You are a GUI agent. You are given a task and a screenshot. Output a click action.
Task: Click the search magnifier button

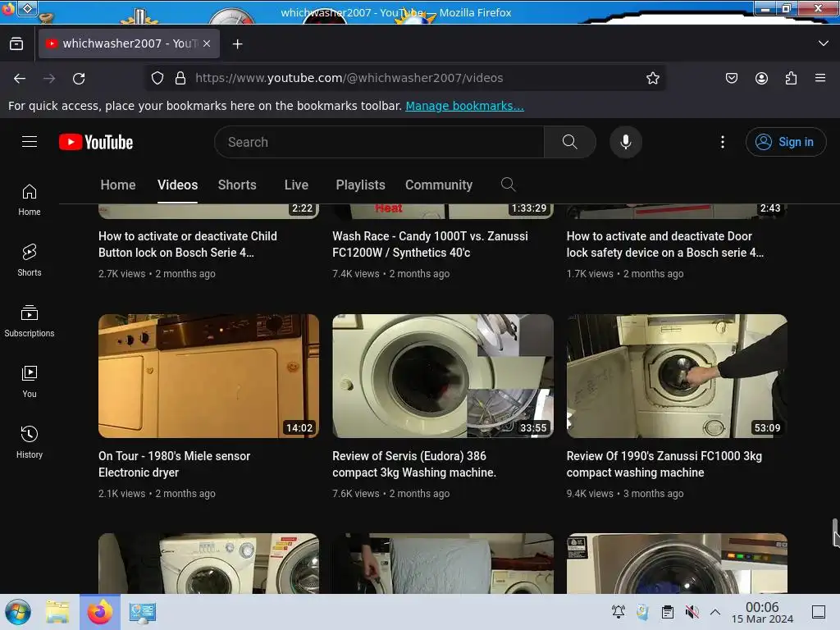coord(569,142)
